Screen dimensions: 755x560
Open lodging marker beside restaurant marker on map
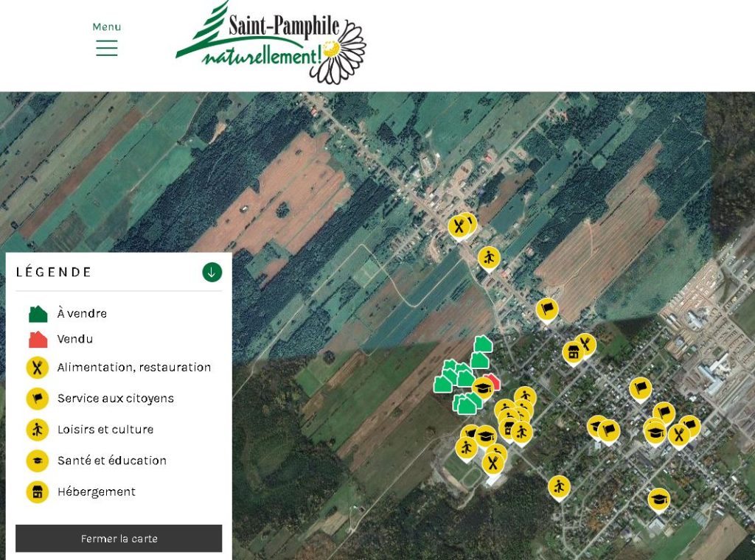coord(573,352)
